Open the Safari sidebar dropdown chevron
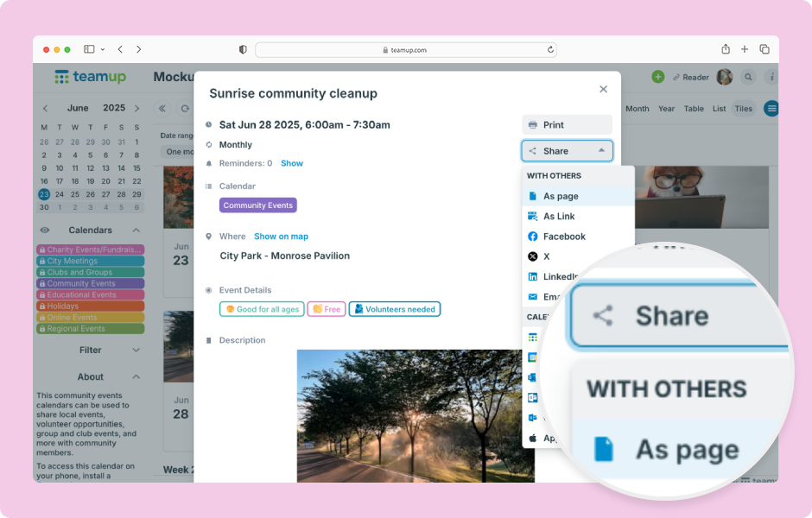The height and width of the screenshot is (518, 812). (x=103, y=50)
